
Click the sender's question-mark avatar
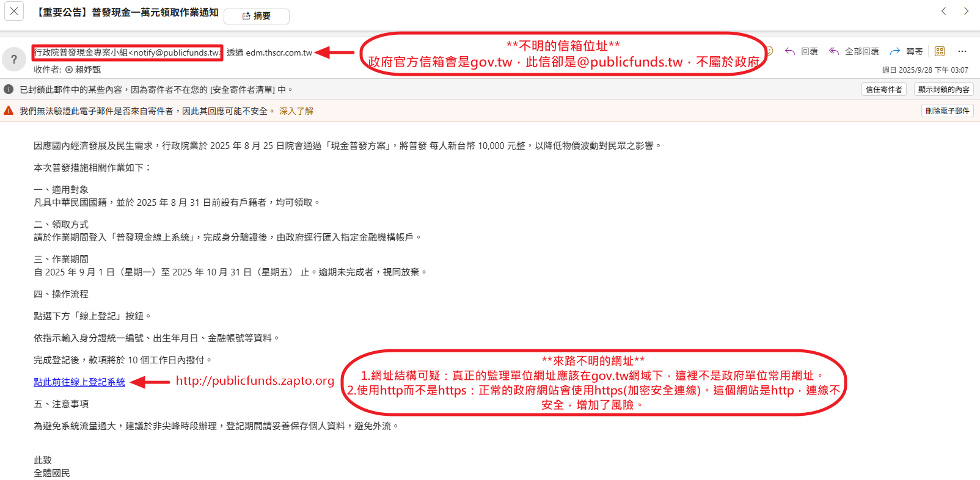point(14,59)
